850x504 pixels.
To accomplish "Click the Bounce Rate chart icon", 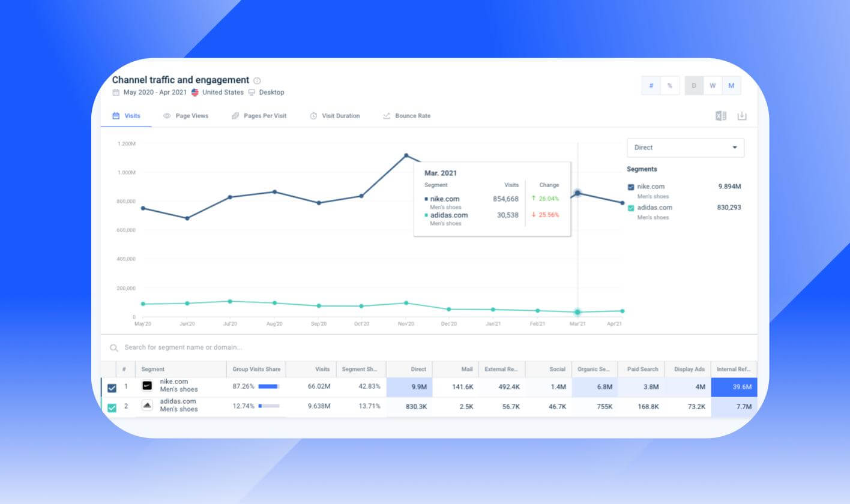I will [387, 116].
